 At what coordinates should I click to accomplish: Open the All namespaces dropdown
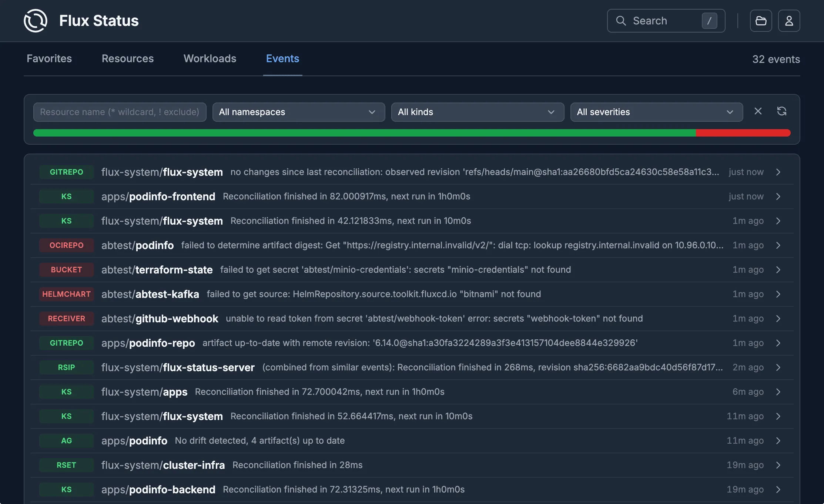pyautogui.click(x=299, y=112)
